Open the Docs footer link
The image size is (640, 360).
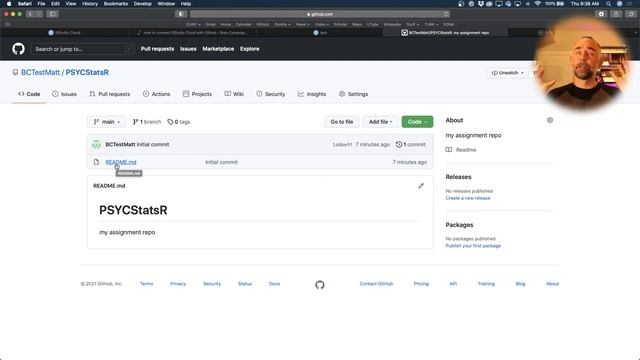274,284
